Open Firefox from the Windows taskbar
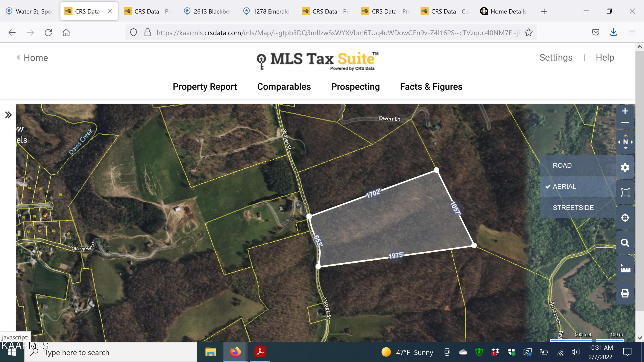The image size is (644, 362). [x=235, y=352]
